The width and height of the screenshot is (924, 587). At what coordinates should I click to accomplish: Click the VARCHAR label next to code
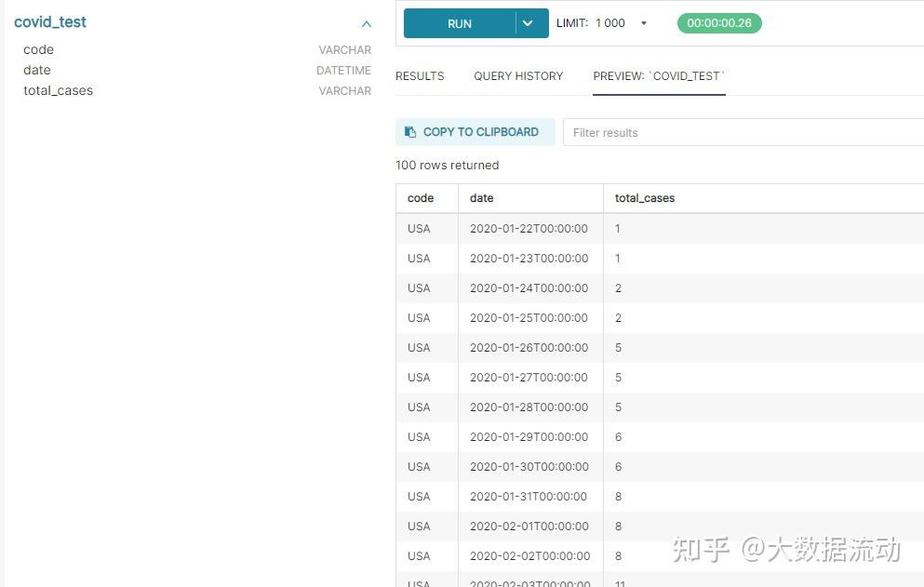click(x=344, y=50)
